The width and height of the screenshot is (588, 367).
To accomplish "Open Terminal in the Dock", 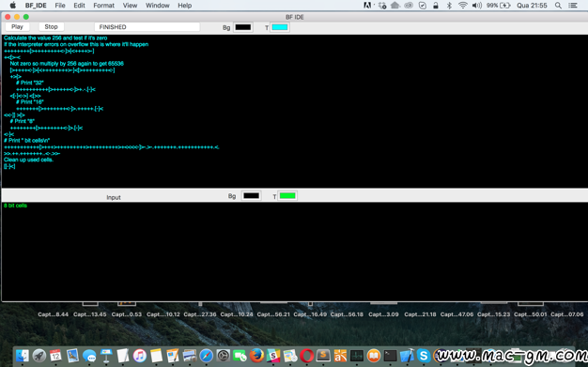I will click(390, 356).
